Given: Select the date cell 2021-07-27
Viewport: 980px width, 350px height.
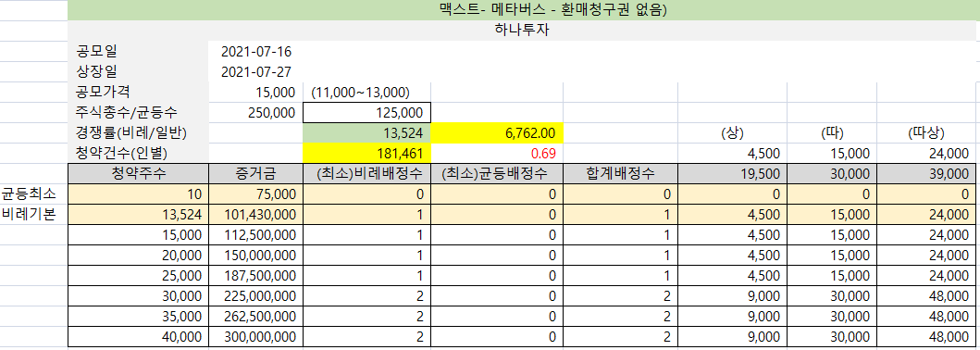Looking at the screenshot, I should pos(256,72).
